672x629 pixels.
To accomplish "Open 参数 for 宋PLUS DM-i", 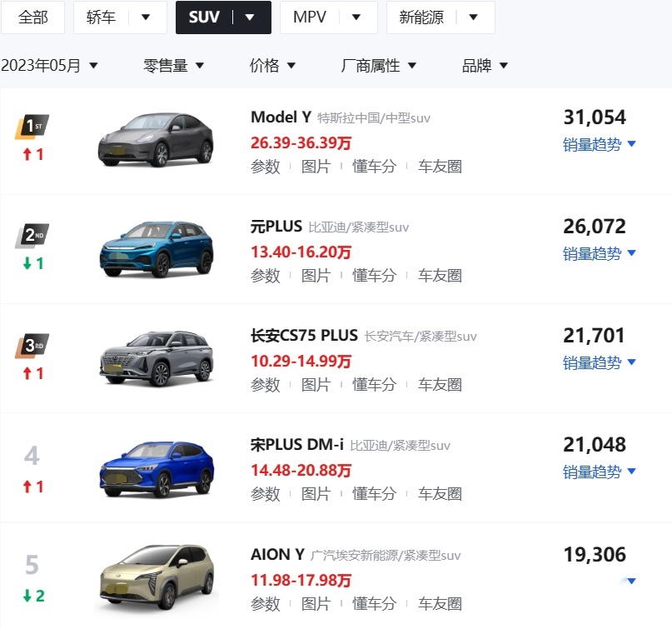I will (266, 494).
